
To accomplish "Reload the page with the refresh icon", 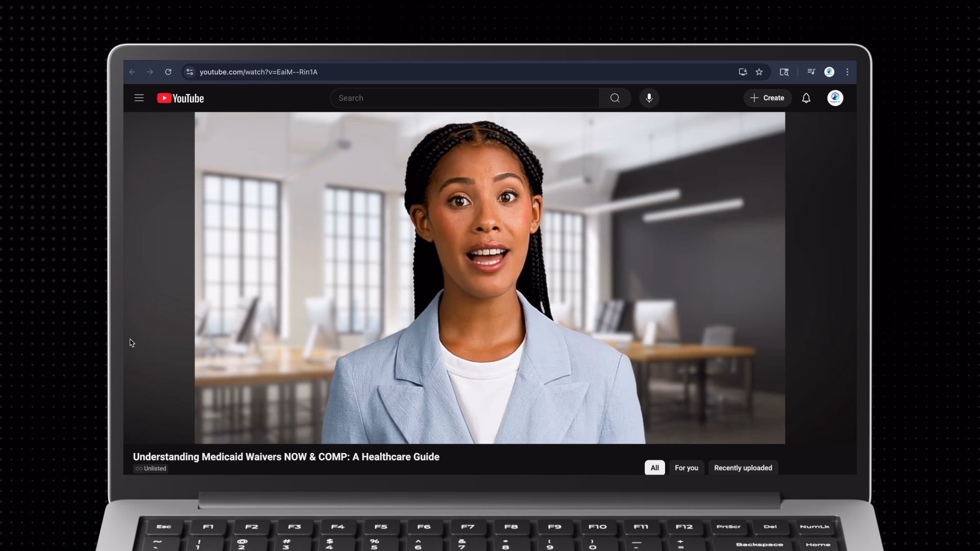I will coord(168,72).
